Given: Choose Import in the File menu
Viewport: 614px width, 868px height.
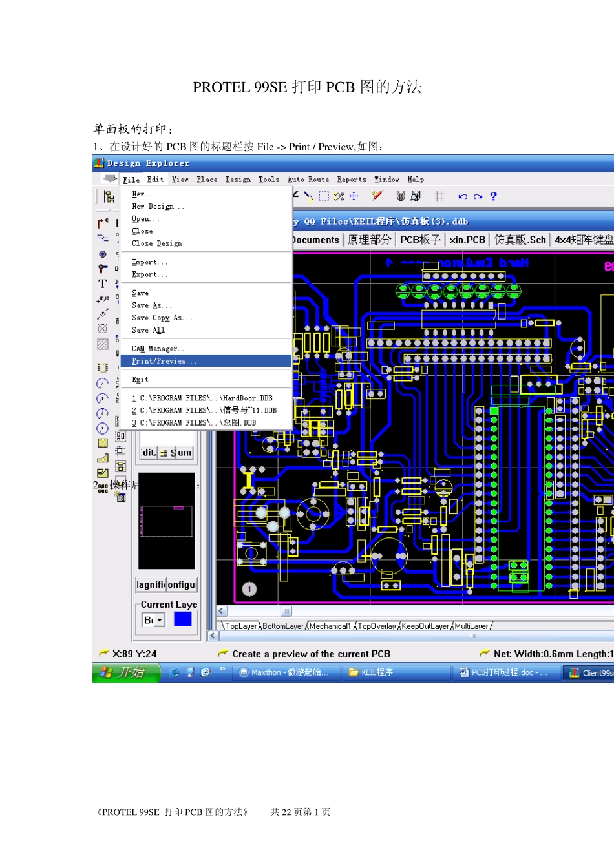Looking at the screenshot, I should pos(206,262).
